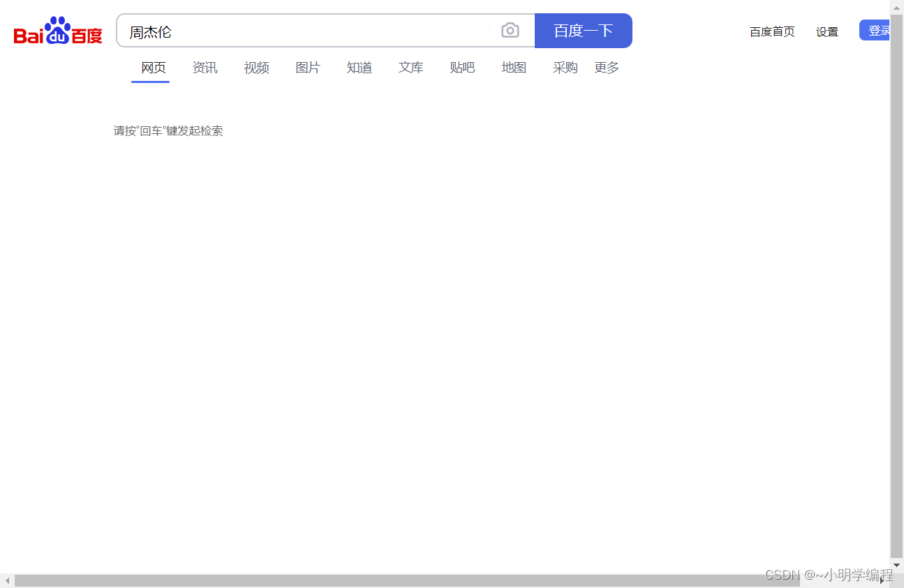Switch to the 地图 tab
The height and width of the screenshot is (588, 904).
click(514, 68)
